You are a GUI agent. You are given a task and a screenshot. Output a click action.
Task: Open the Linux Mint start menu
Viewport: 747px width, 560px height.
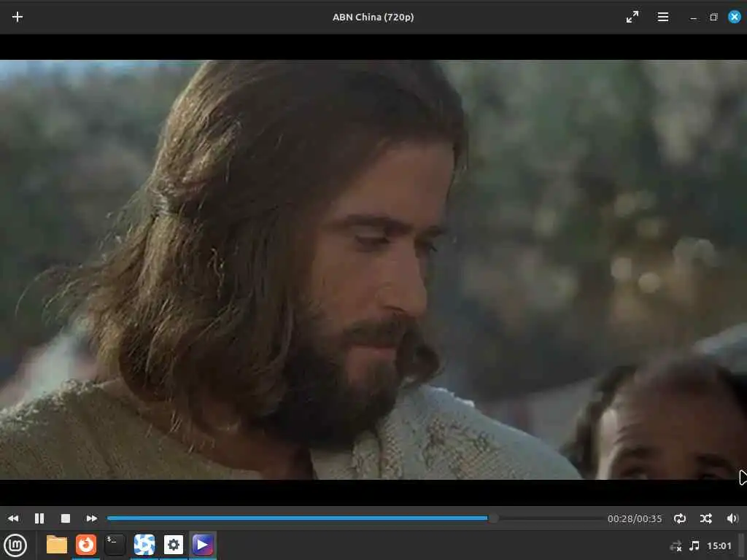point(15,545)
